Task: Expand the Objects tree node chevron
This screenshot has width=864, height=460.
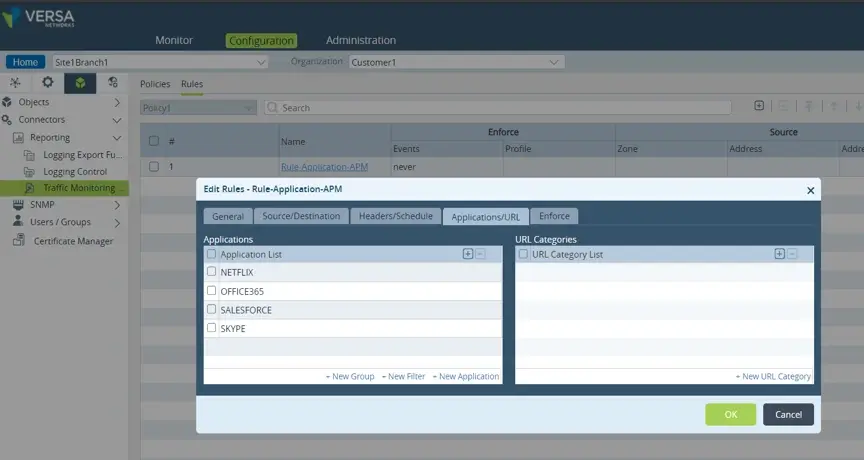Action: coord(117,102)
